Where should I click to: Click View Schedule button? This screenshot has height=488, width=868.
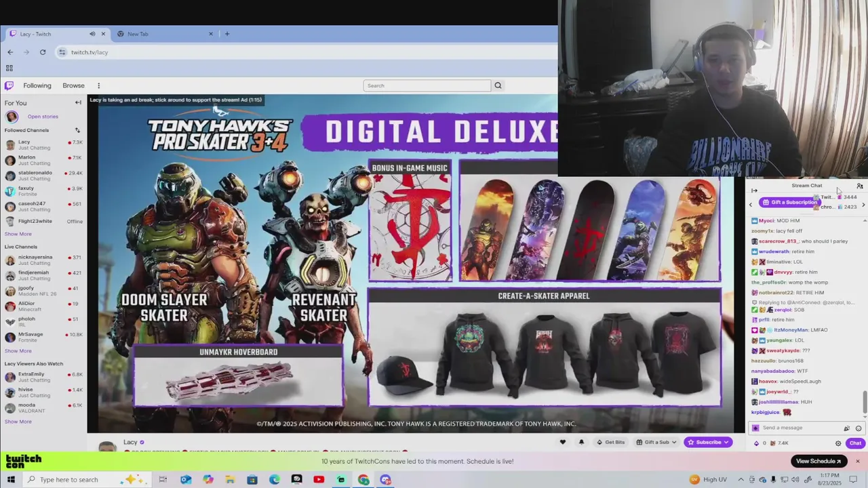click(x=818, y=462)
